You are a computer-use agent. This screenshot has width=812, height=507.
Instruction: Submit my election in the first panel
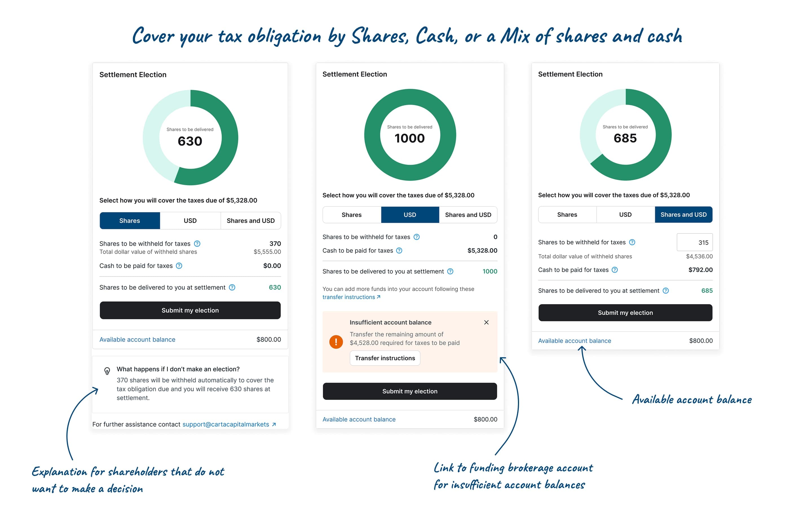(190, 310)
